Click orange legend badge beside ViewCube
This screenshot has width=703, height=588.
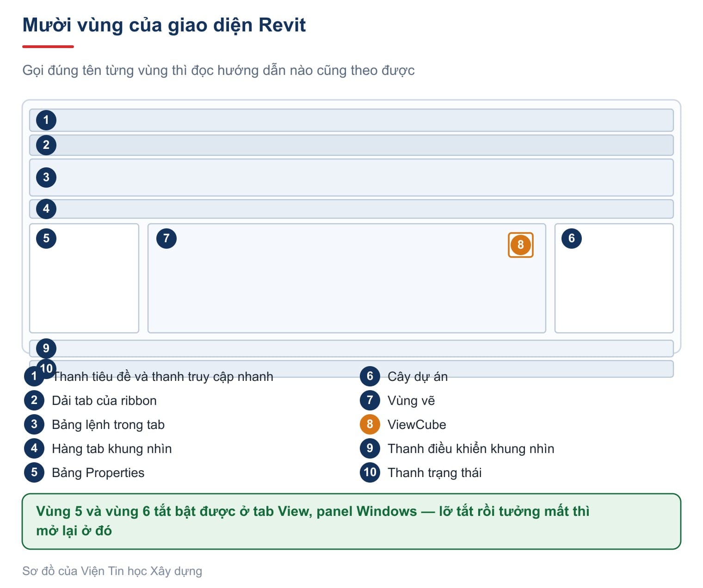370,424
